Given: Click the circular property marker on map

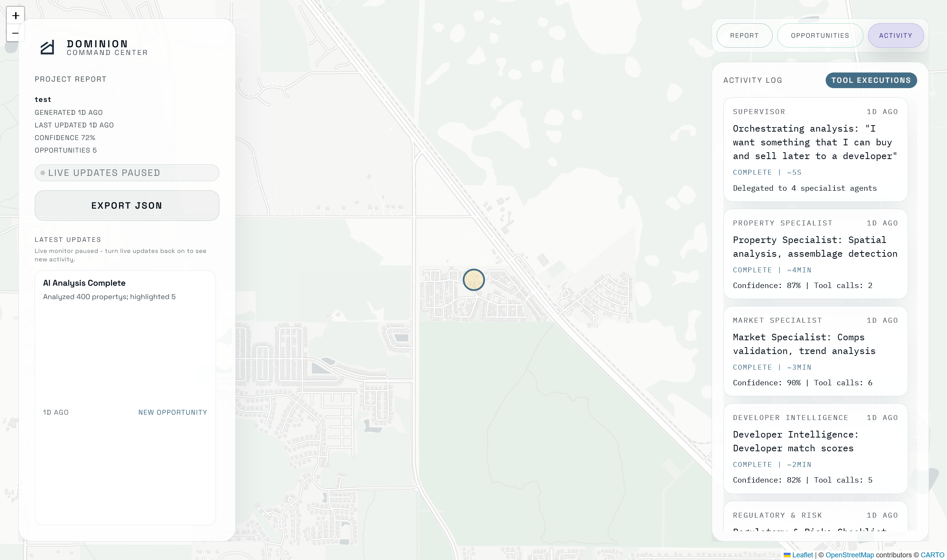Looking at the screenshot, I should point(474,280).
